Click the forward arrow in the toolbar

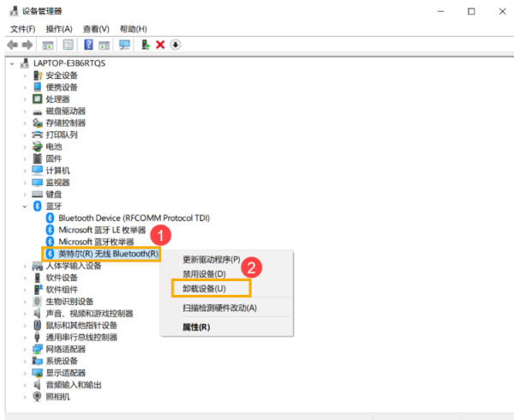tap(27, 45)
